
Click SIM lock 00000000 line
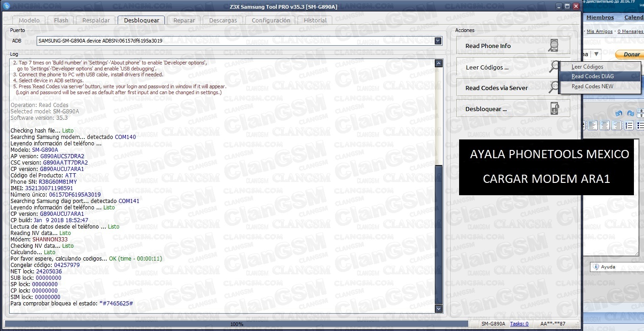[x=35, y=297]
